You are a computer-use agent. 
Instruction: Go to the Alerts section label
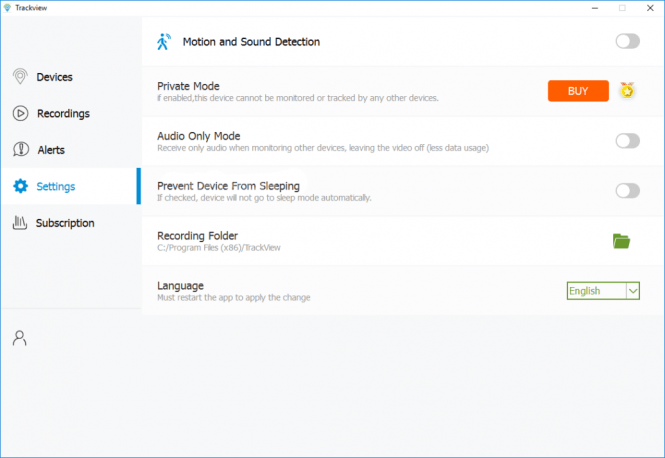[x=51, y=150]
